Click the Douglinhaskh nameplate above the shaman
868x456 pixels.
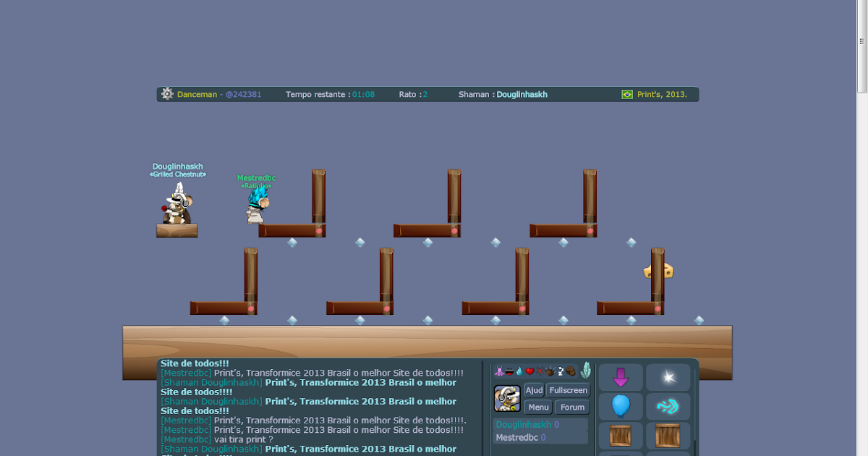pos(177,166)
